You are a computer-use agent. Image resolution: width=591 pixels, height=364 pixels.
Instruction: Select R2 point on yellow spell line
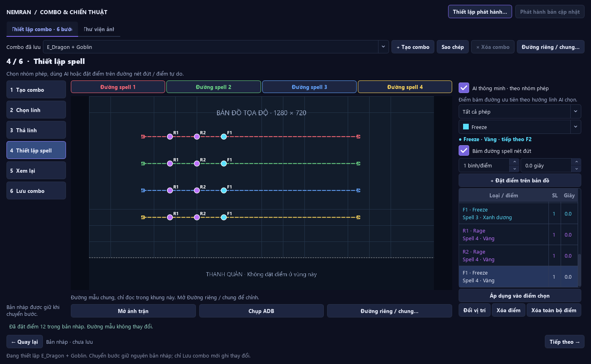coord(197,217)
